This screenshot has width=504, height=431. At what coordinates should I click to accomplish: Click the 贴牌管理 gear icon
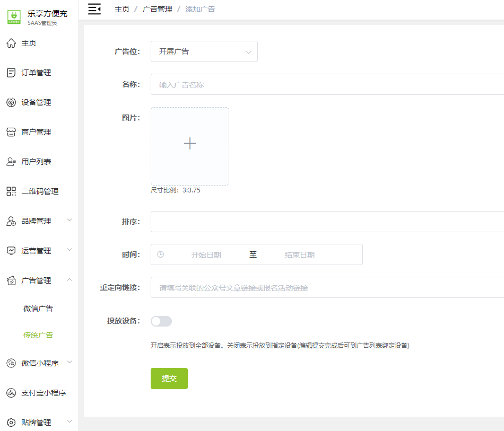pos(11,423)
